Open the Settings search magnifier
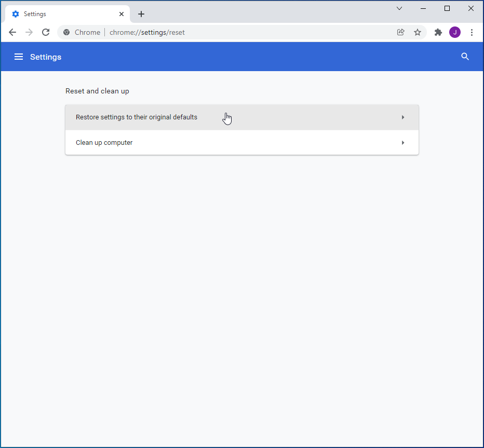Screen dimensions: 484x448 (x=465, y=57)
